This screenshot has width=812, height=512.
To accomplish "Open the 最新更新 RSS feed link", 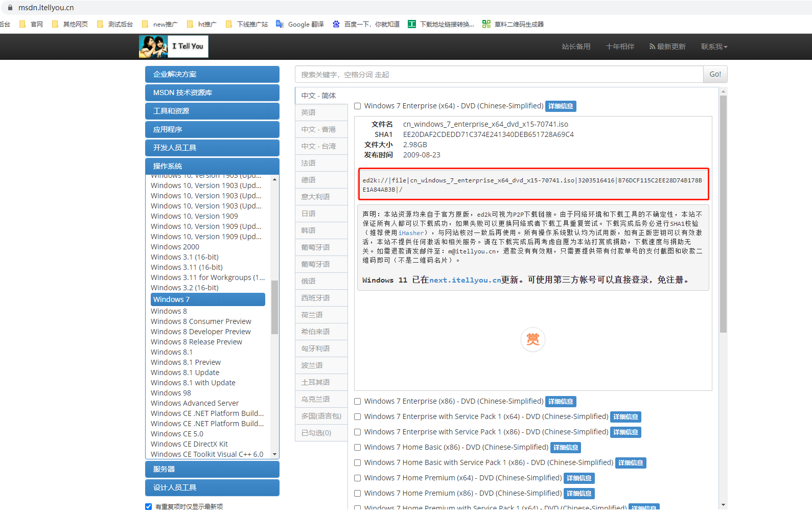I will coord(667,46).
